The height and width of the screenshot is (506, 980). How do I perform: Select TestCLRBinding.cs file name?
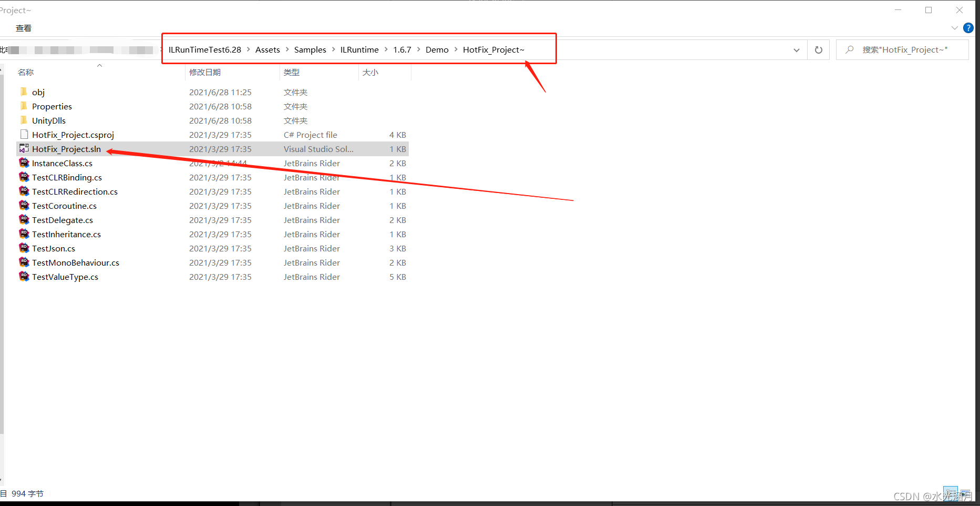67,177
